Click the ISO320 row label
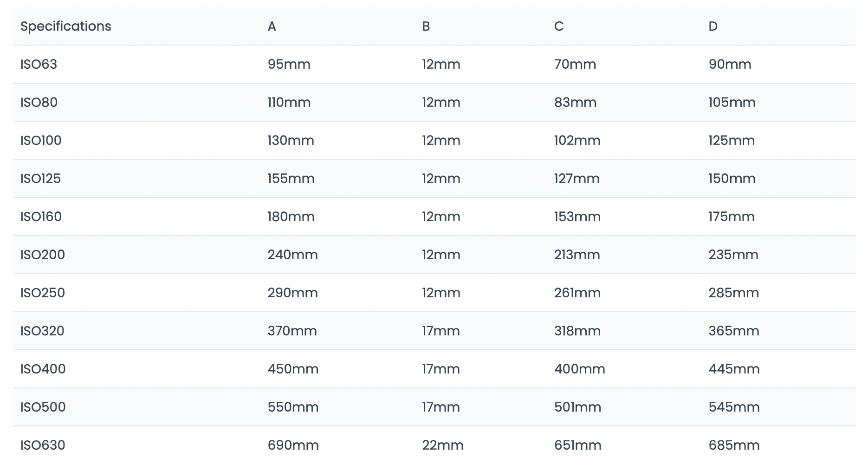This screenshot has height=472, width=868. [x=42, y=331]
